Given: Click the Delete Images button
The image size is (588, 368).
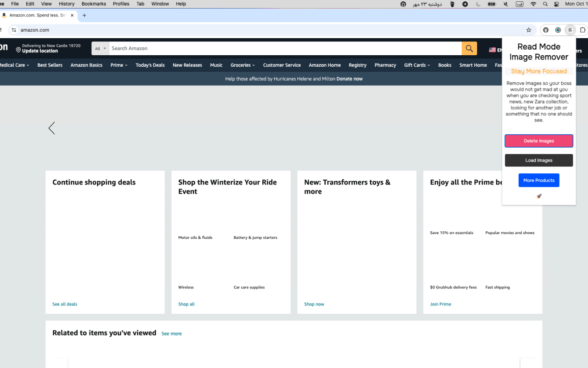Looking at the screenshot, I should [x=539, y=141].
